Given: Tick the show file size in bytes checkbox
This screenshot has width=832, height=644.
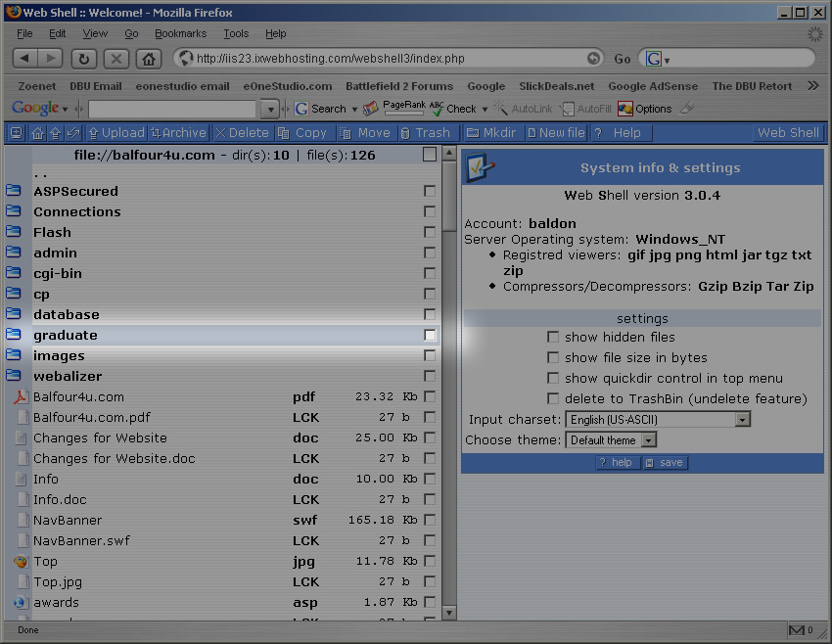Looking at the screenshot, I should [554, 357].
